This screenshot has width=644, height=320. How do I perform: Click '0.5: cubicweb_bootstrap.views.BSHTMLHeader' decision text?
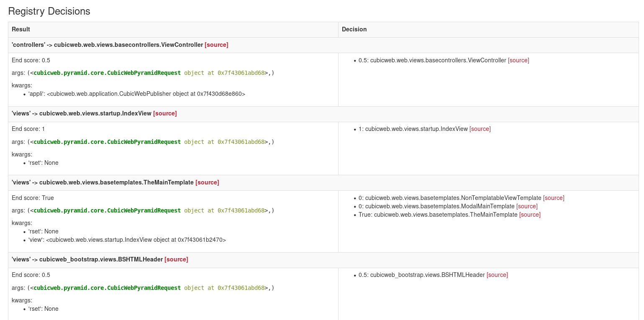pyautogui.click(x=422, y=275)
